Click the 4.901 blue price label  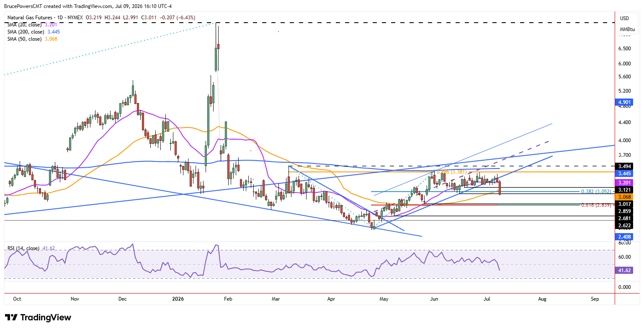tap(625, 102)
